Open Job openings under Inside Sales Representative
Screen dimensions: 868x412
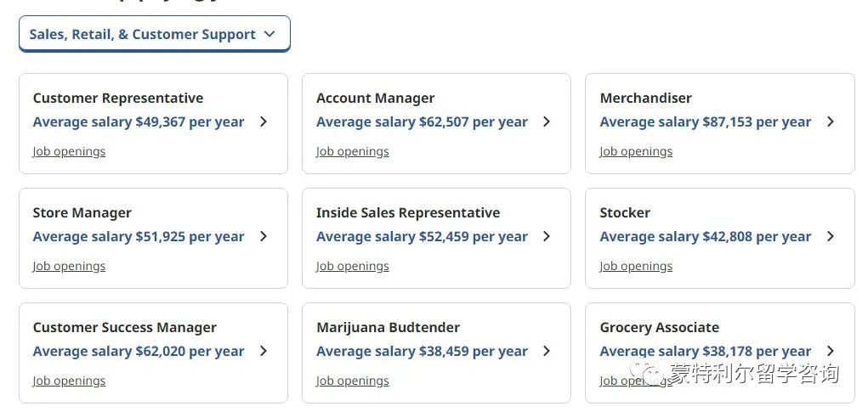pos(353,267)
